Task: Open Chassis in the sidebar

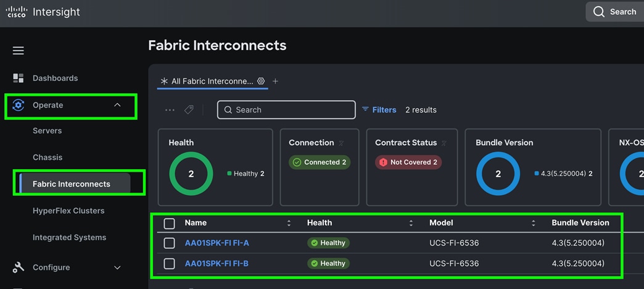Action: click(x=47, y=157)
